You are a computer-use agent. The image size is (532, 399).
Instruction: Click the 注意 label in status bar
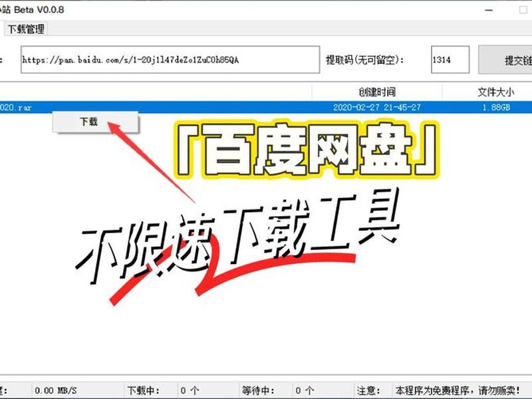pyautogui.click(x=368, y=390)
